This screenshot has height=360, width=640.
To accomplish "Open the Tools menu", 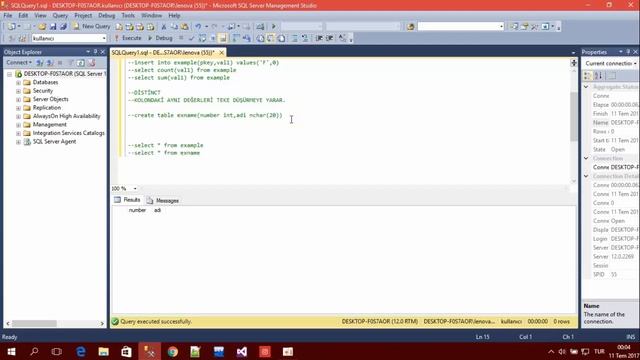I will [x=128, y=16].
